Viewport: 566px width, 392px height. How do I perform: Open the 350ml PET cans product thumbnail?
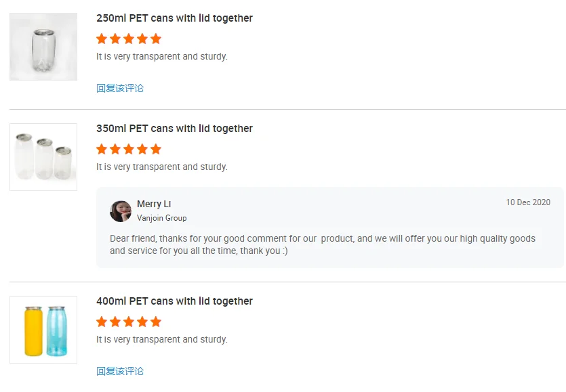coord(43,157)
